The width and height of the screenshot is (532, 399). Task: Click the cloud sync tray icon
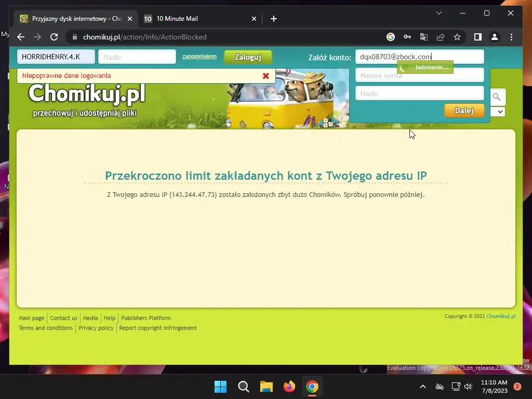click(x=440, y=387)
